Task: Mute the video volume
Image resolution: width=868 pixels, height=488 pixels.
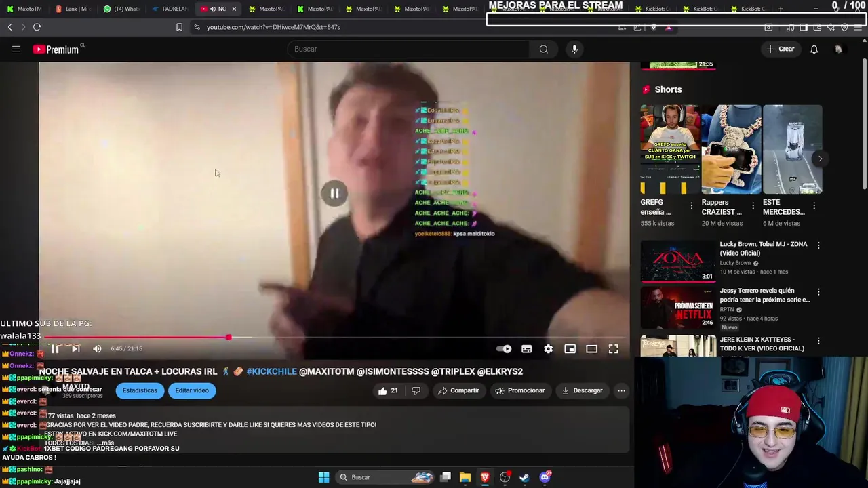Action: [97, 348]
